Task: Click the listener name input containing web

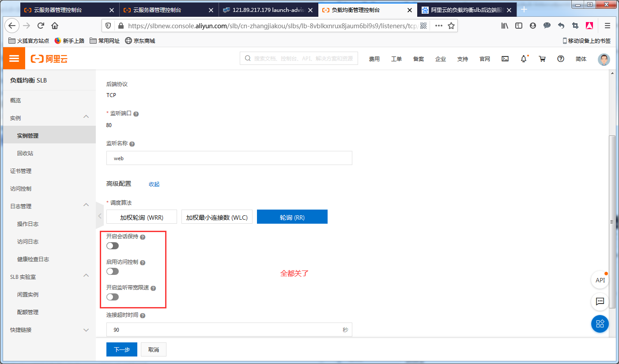Action: tap(229, 158)
